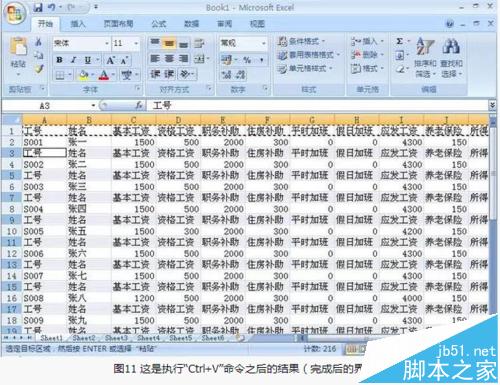Switch to the 审阅 ribbon tab
Viewport: 500px width, 385px height.
[225, 23]
